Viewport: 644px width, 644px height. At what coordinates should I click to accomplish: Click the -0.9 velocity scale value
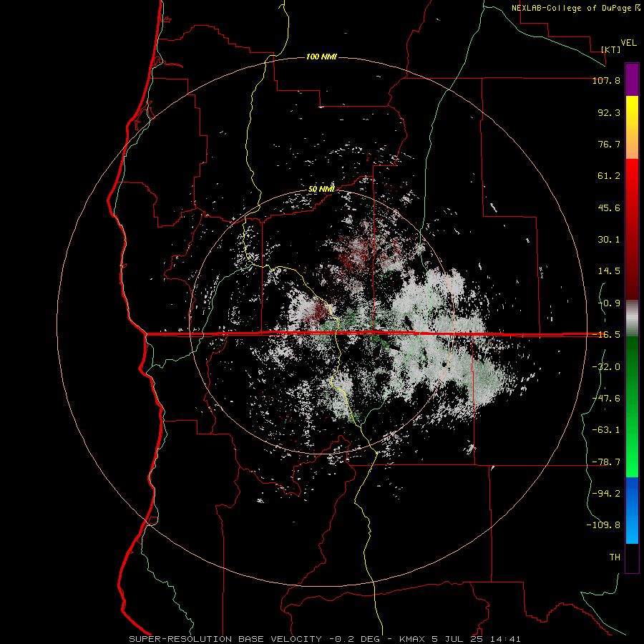click(x=609, y=303)
